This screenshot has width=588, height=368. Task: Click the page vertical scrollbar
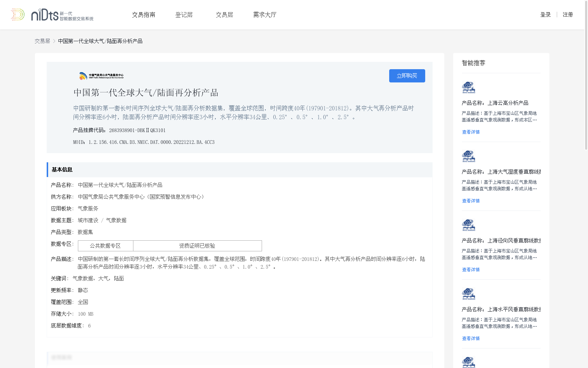[586, 75]
